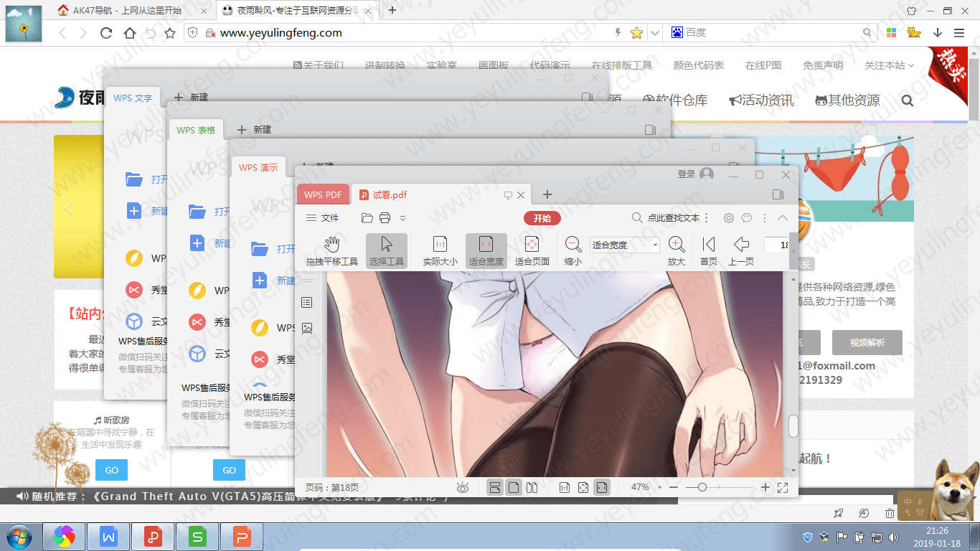The height and width of the screenshot is (551, 980).
Task: Select the 试看.pdf document tab
Action: 440,194
